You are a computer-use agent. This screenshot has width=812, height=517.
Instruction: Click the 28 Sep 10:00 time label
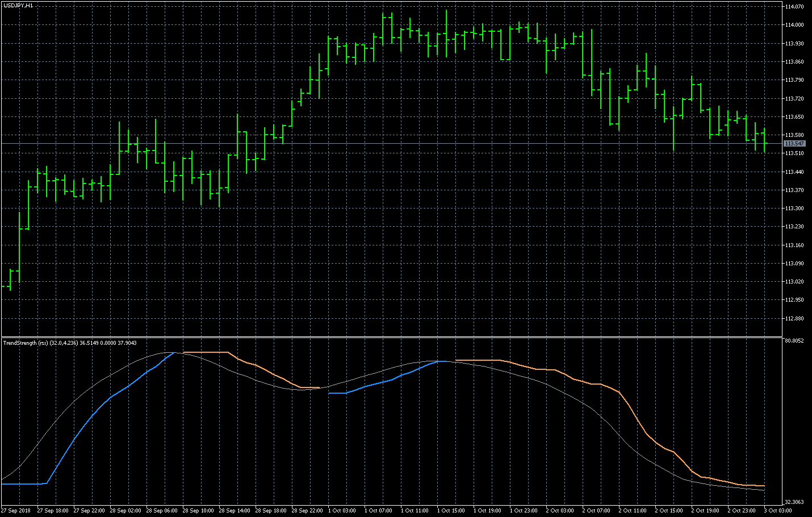[x=198, y=511]
